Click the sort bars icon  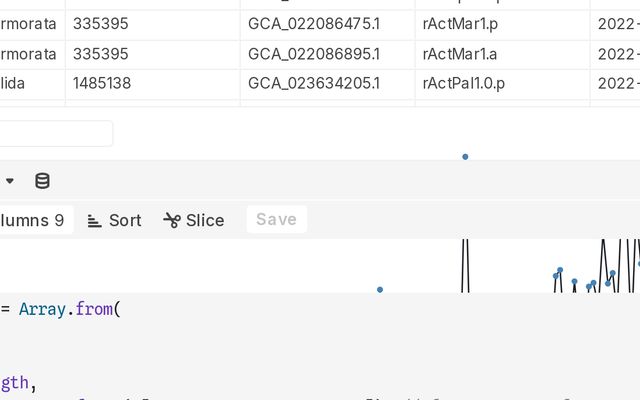(94, 222)
